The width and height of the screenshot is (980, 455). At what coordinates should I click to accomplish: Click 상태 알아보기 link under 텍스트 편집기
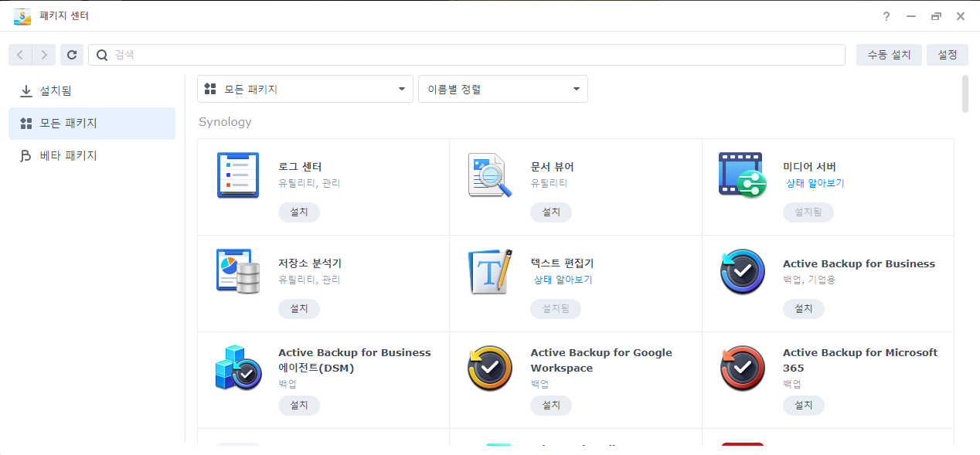point(563,280)
